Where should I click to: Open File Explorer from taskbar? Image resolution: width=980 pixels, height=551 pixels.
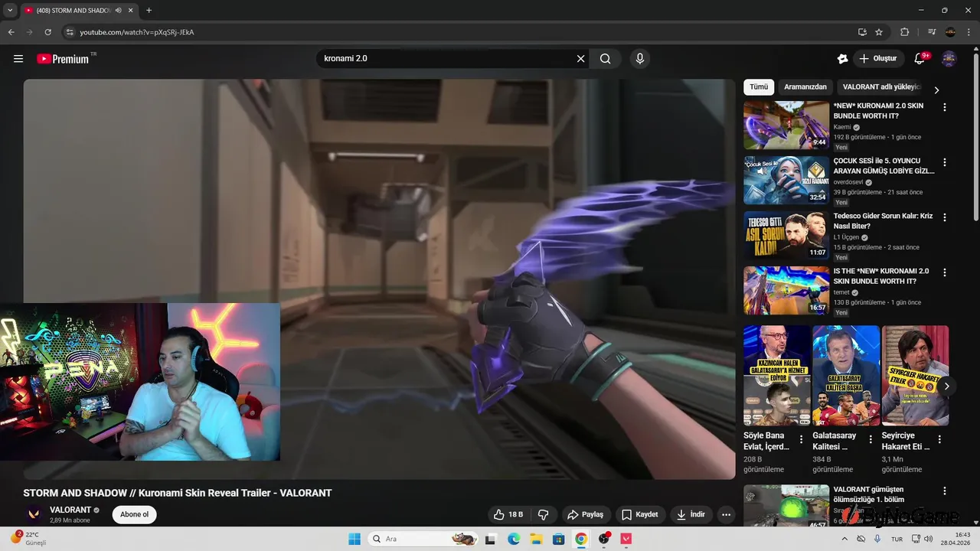tap(536, 539)
